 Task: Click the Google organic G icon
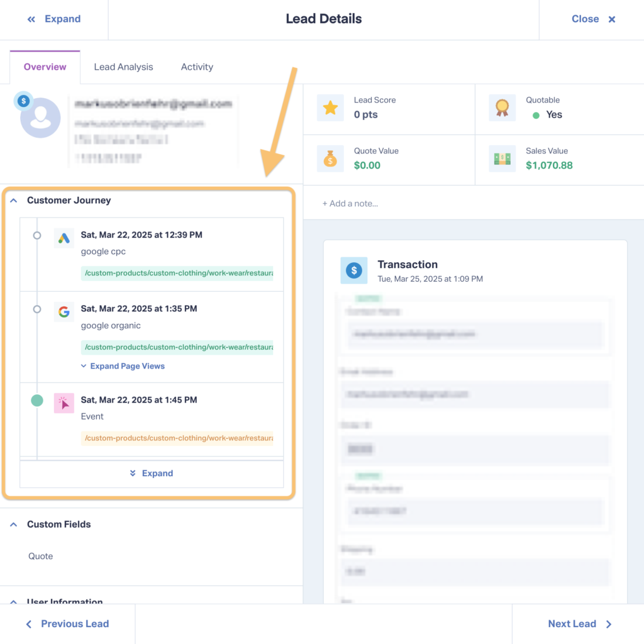click(x=64, y=312)
